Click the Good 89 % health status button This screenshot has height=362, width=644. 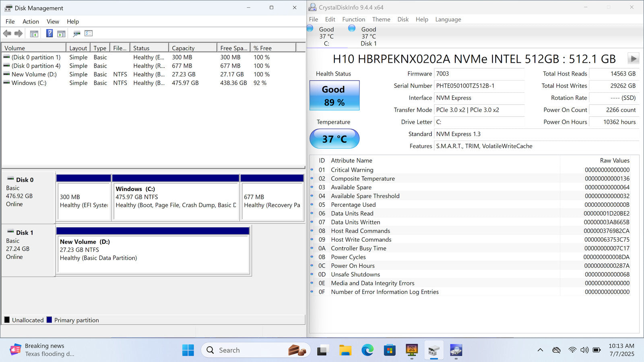(x=334, y=95)
